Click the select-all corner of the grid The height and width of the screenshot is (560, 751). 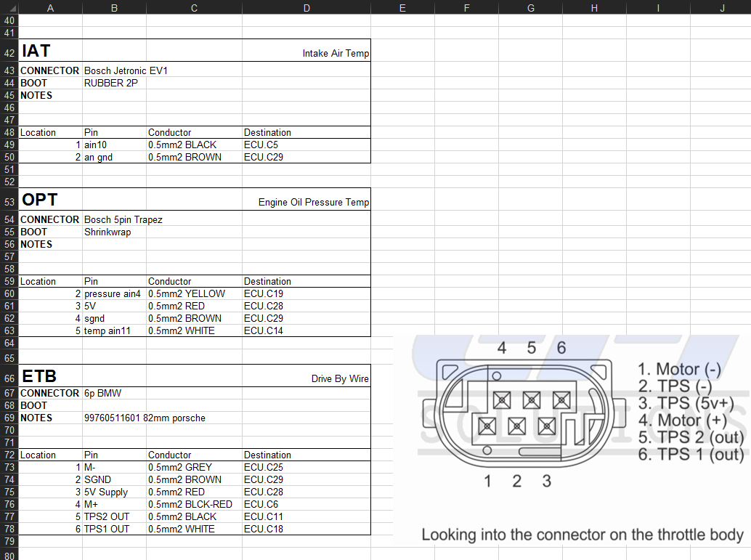pos(9,7)
